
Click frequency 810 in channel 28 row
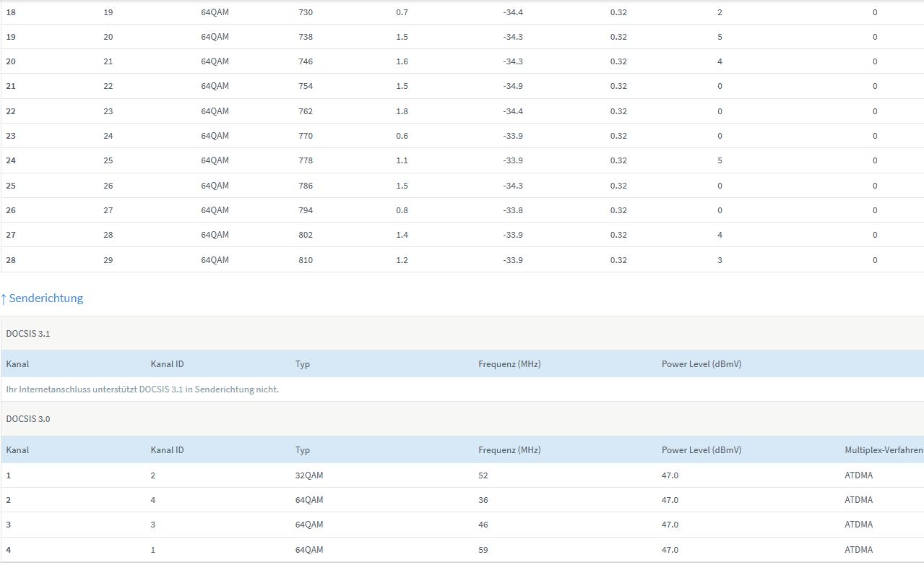(306, 260)
